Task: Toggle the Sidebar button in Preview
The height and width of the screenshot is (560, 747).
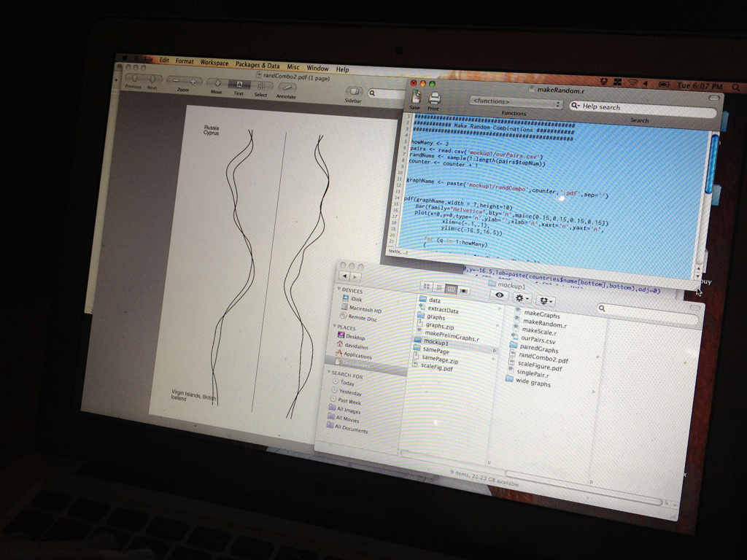Action: [354, 91]
